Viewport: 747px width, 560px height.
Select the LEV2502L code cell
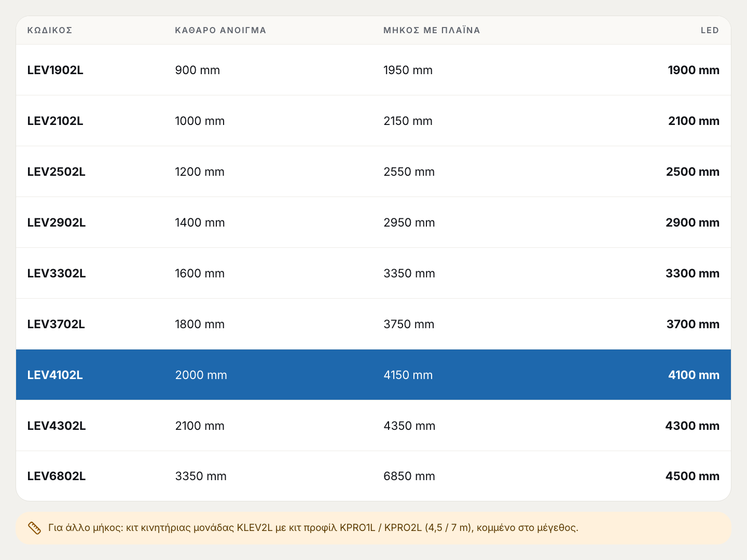click(56, 172)
